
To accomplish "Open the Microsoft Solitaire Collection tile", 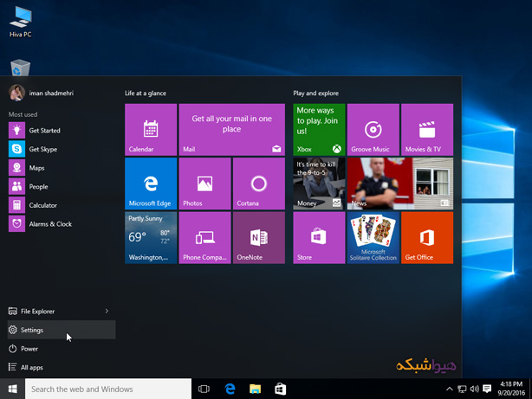I will point(373,238).
